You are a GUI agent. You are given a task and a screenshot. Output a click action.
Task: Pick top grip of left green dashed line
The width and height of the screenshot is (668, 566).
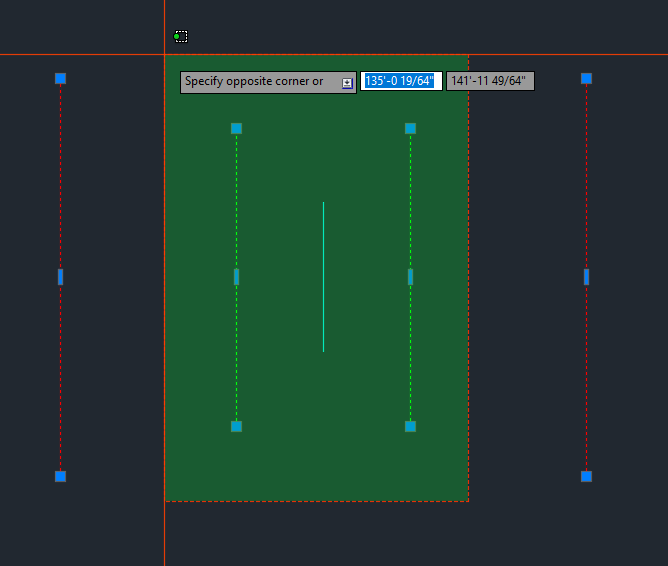tap(236, 128)
